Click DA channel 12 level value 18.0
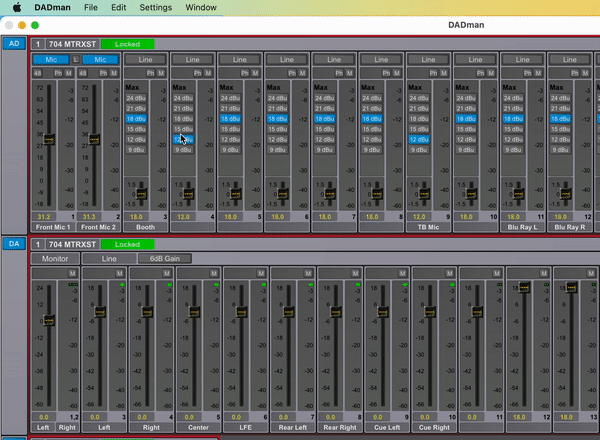This screenshot has width=600, height=440. [x=519, y=417]
